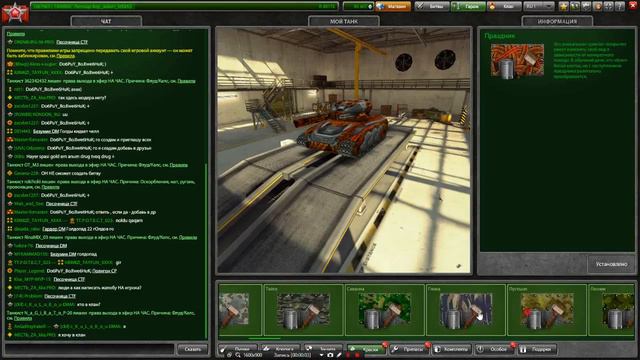Click the 3D tank preview viewport
The width and height of the screenshot is (640, 360).
[344, 150]
